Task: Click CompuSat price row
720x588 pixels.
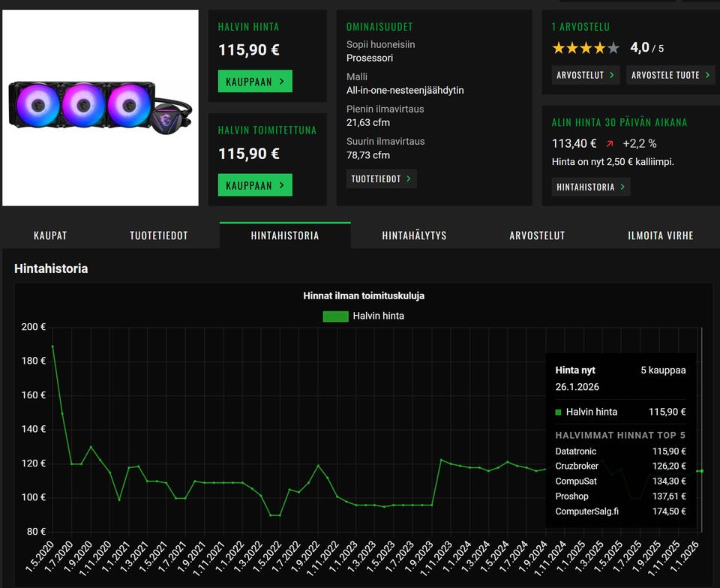Action: pyautogui.click(x=620, y=481)
